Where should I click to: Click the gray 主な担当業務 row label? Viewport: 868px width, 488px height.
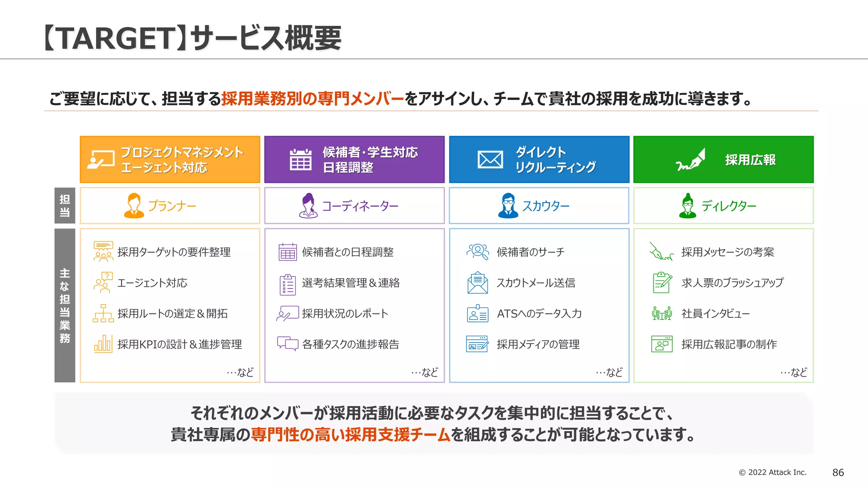click(x=65, y=305)
